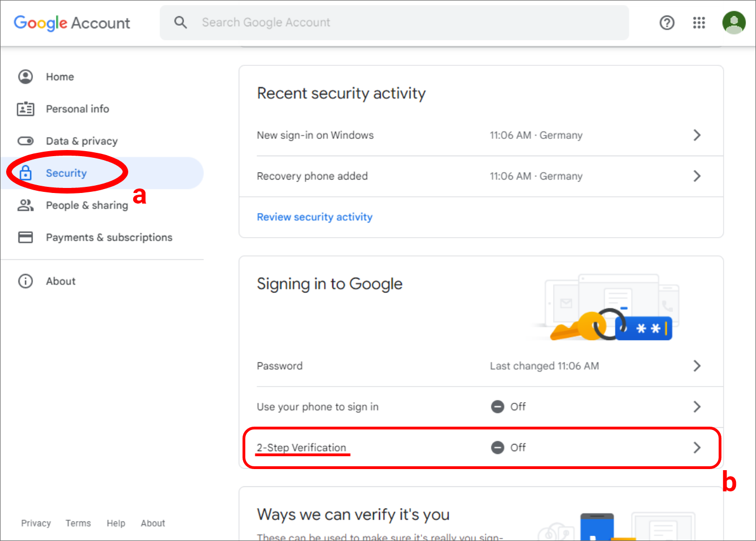Click the Data & privacy toggle icon

coord(26,141)
